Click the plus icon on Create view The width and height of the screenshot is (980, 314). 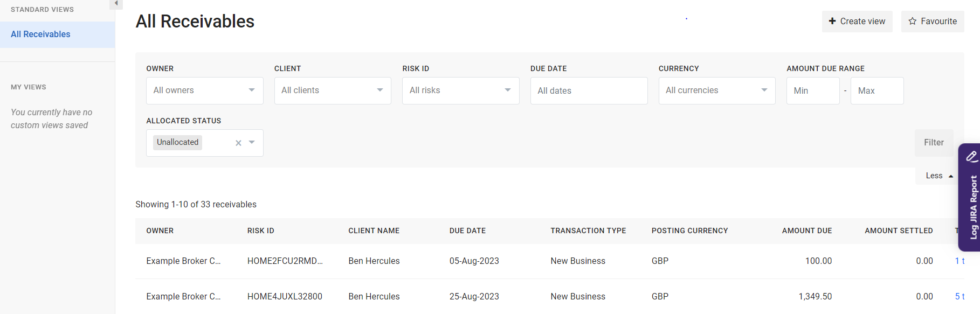pos(832,21)
